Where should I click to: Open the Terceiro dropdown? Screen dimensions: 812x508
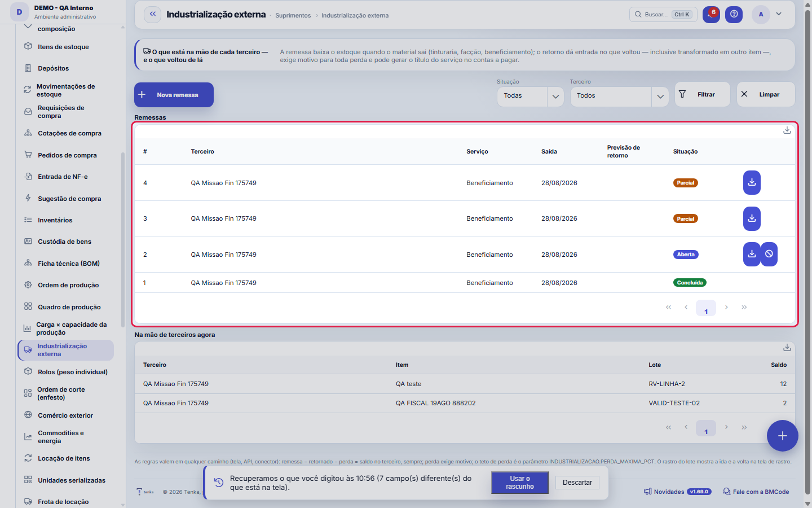tap(619, 96)
